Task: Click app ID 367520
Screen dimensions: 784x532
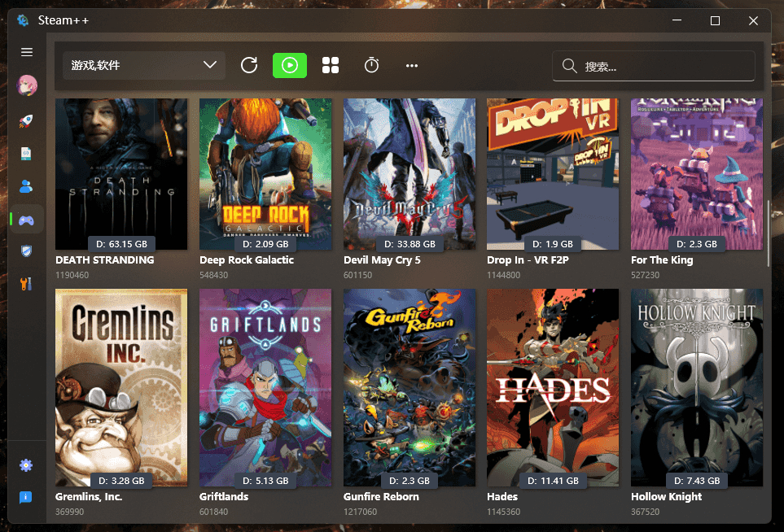Action: [x=645, y=512]
